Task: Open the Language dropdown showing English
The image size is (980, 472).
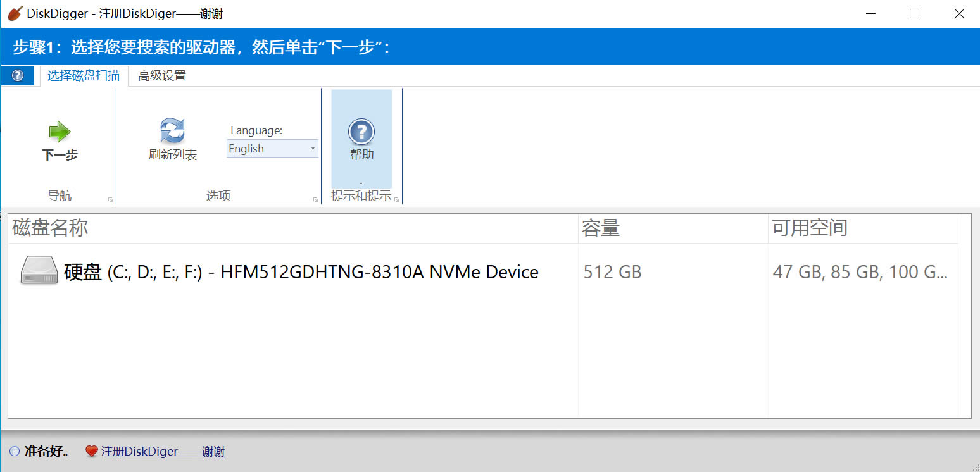Action: 272,149
